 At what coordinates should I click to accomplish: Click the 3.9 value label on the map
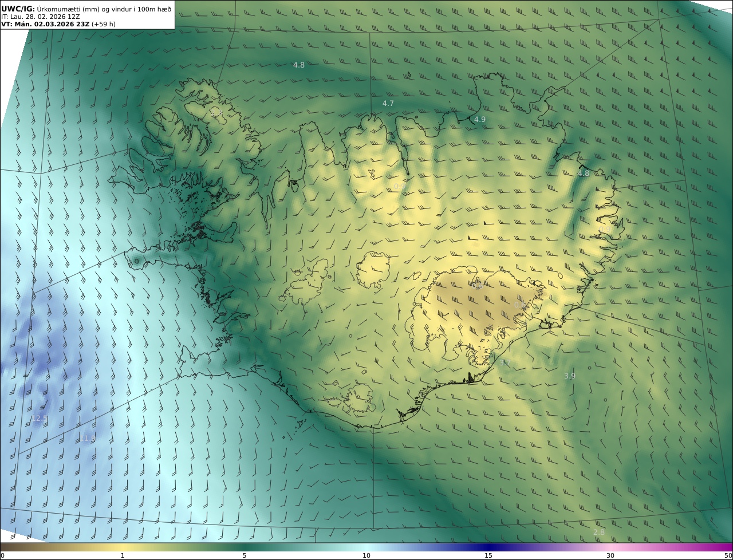coord(569,376)
